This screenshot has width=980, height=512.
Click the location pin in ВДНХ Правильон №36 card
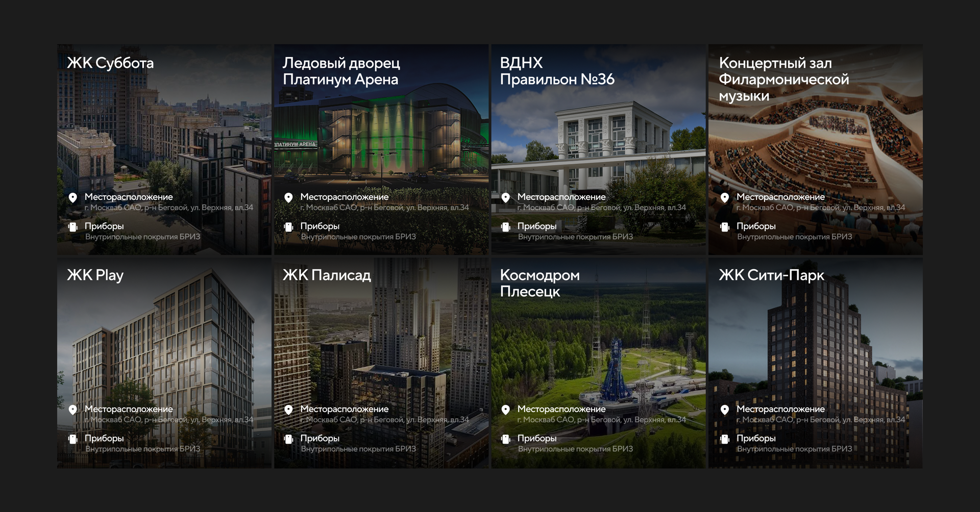click(x=506, y=198)
